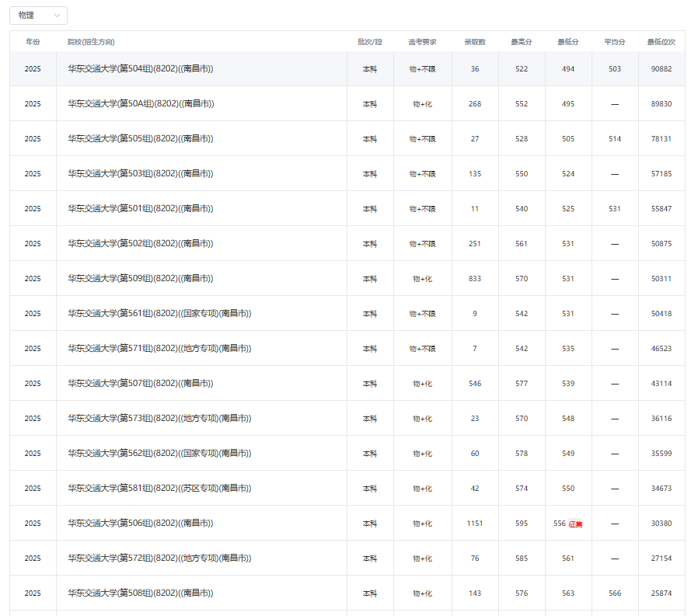Select the 最低位次 column header

pyautogui.click(x=661, y=42)
